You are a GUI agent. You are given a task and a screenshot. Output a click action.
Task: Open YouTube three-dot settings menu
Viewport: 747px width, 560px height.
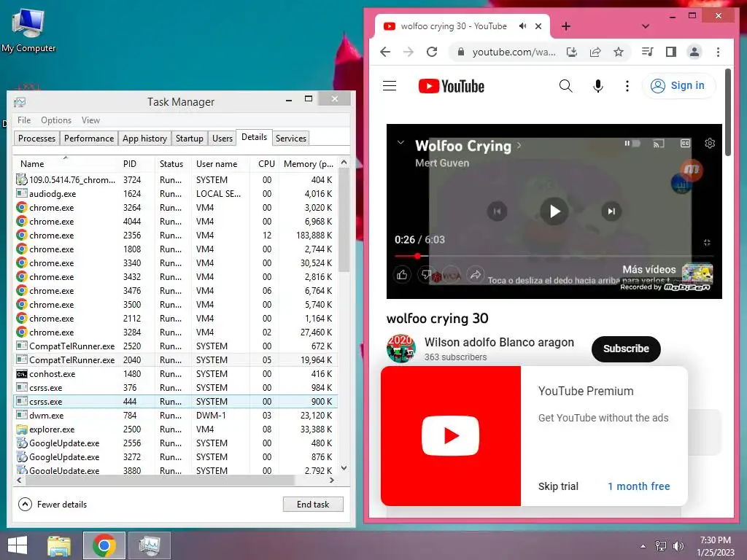tap(627, 86)
